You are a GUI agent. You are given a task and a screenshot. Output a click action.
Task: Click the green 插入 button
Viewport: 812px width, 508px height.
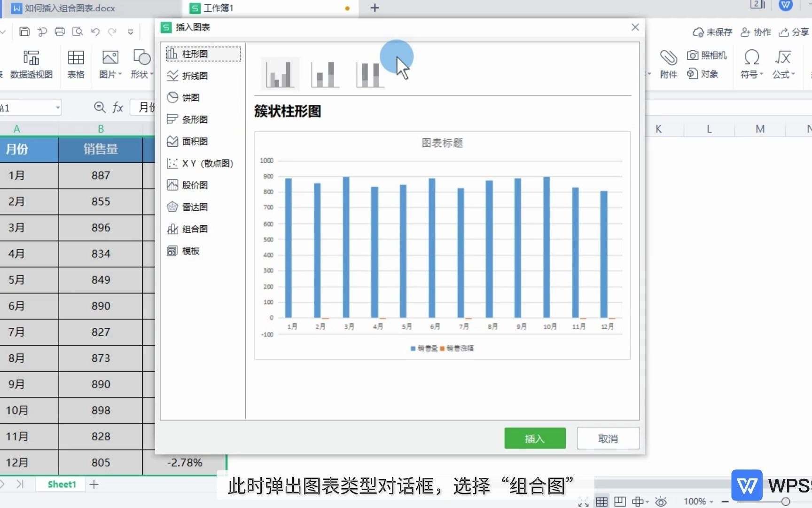tap(535, 438)
